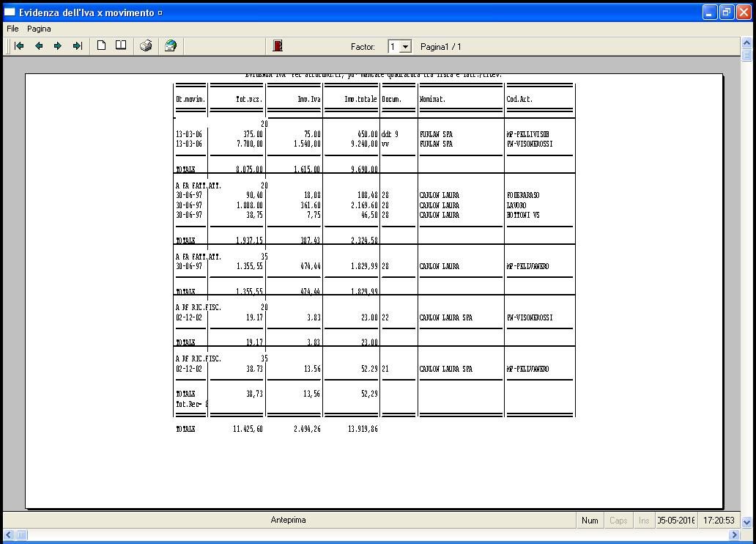Click the 'Caps' status bar indicator
Image resolution: width=756 pixels, height=544 pixels.
tap(618, 521)
